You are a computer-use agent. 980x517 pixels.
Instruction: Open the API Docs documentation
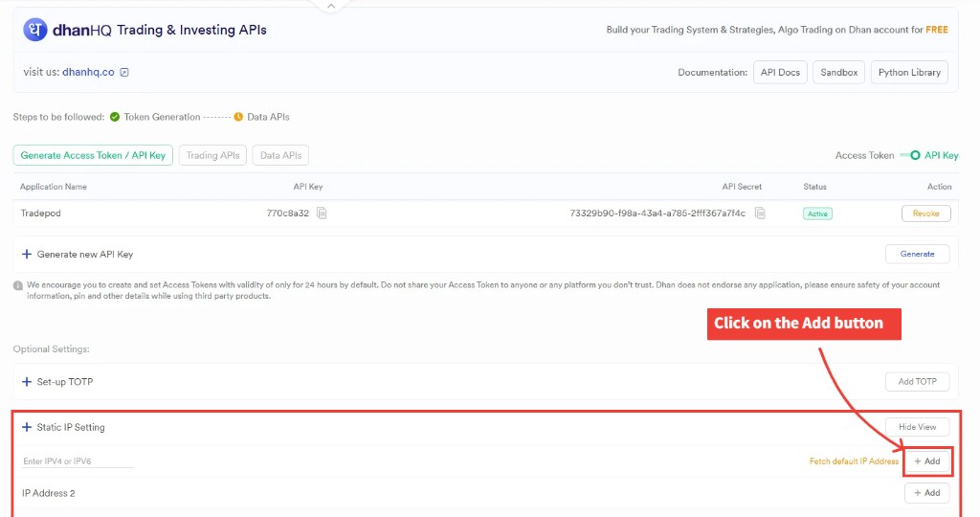780,73
